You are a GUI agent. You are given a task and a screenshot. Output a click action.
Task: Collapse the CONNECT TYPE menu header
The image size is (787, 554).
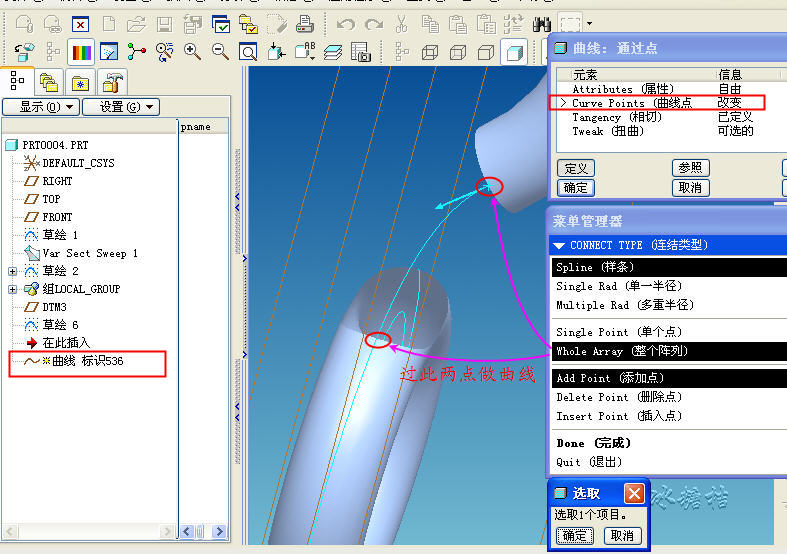[x=669, y=245]
